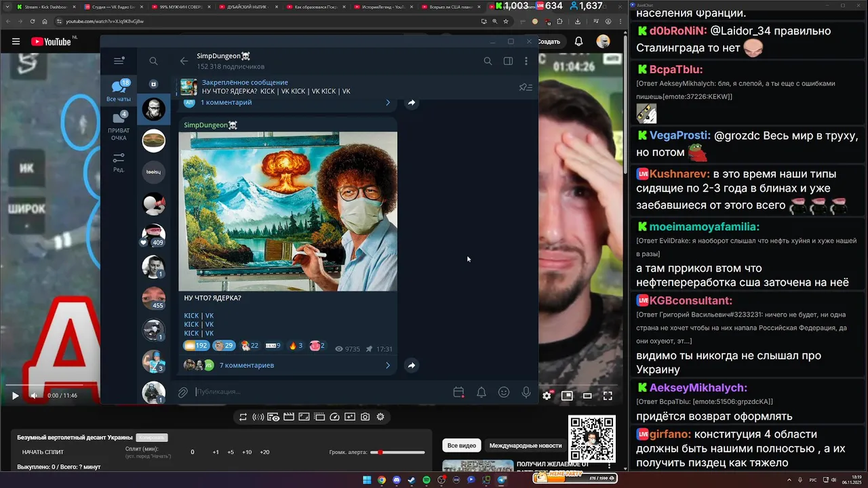The width and height of the screenshot is (868, 488).
Task: Add +20 minutes to the split
Action: click(x=264, y=452)
